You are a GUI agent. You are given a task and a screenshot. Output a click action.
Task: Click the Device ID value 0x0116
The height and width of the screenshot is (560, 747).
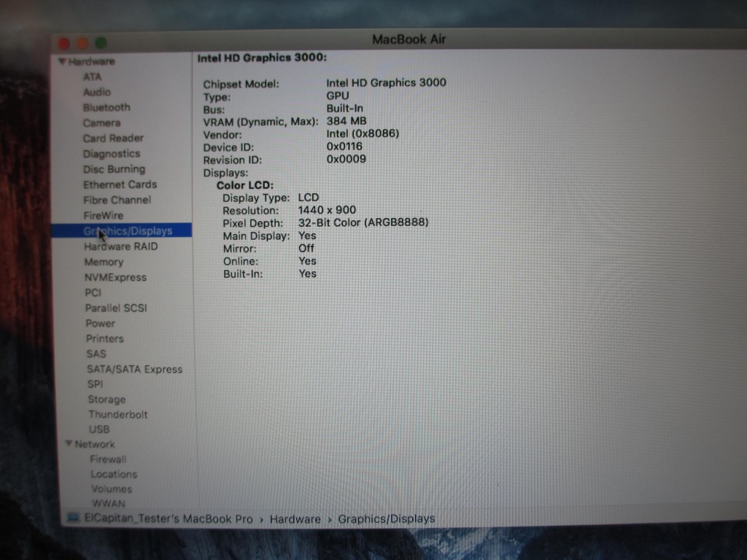pos(344,146)
